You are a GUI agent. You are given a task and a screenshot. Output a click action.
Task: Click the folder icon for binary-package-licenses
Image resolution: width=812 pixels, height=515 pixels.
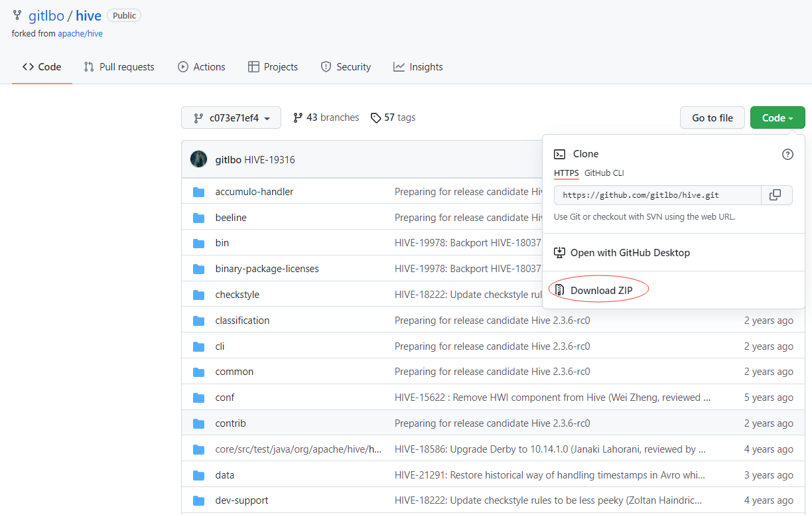pyautogui.click(x=198, y=269)
